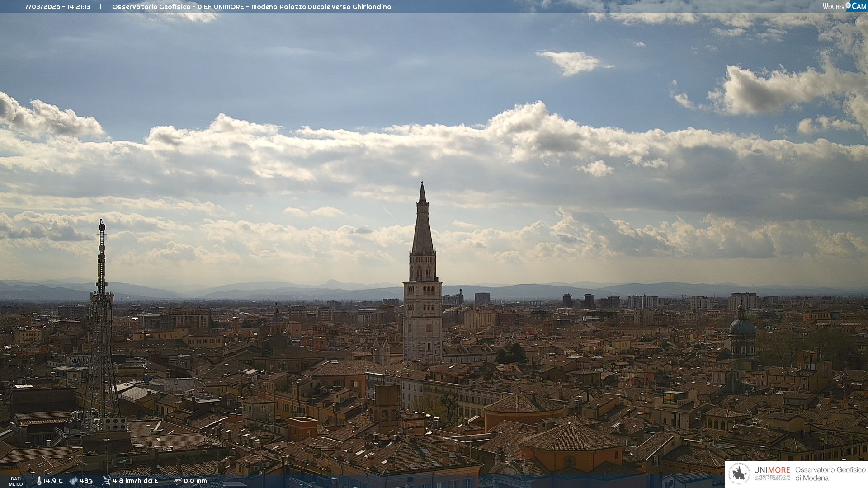Click the thermometer temperature icon
The image size is (868, 488).
39,481
